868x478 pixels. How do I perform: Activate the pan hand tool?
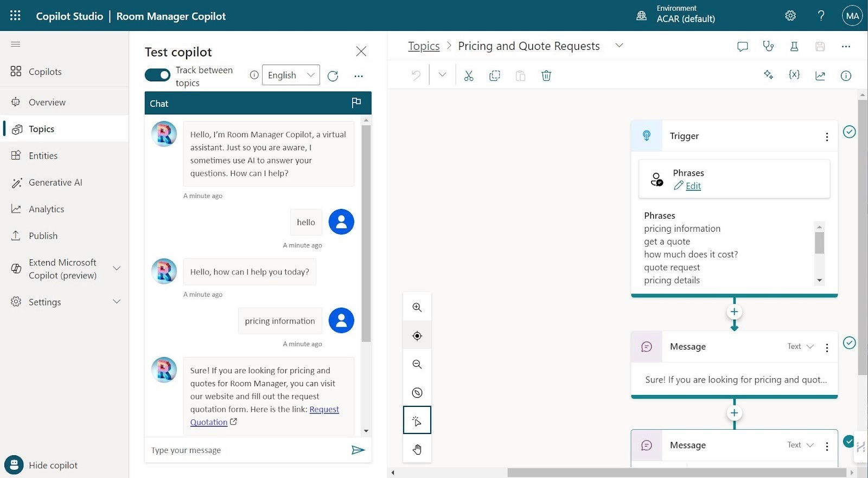point(417,449)
